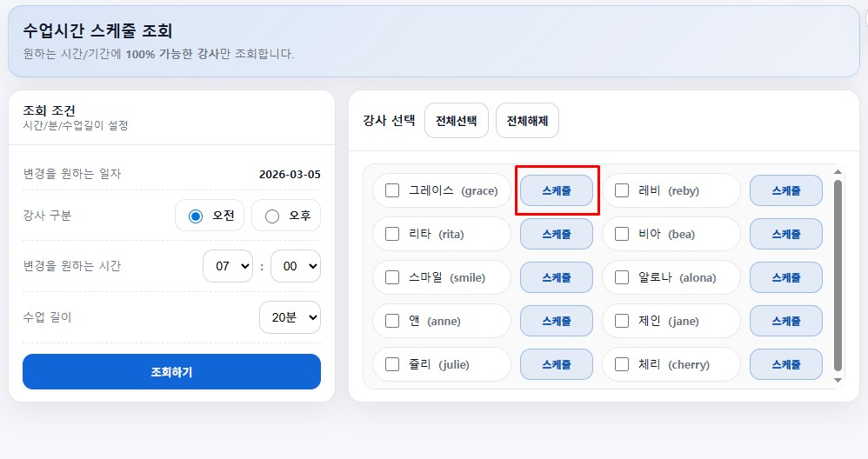Open the 수업 길이 20분 dropdown
868x459 pixels.
pos(290,317)
